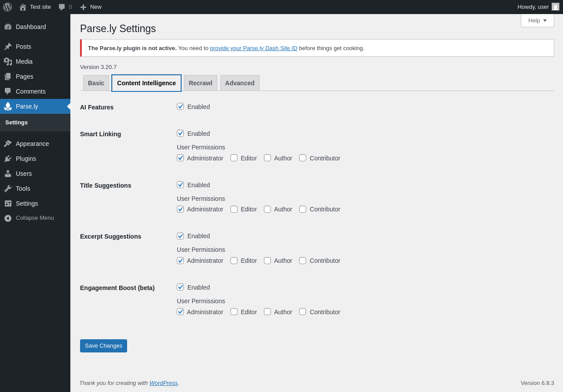Click the Save Changes button
This screenshot has height=392, width=563.
click(x=103, y=346)
